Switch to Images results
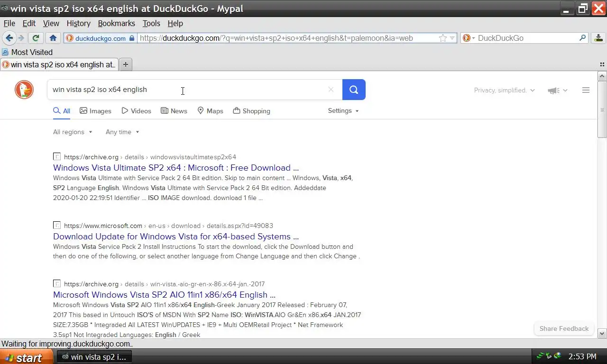Viewport: 607px width, 364px height. pos(96,111)
